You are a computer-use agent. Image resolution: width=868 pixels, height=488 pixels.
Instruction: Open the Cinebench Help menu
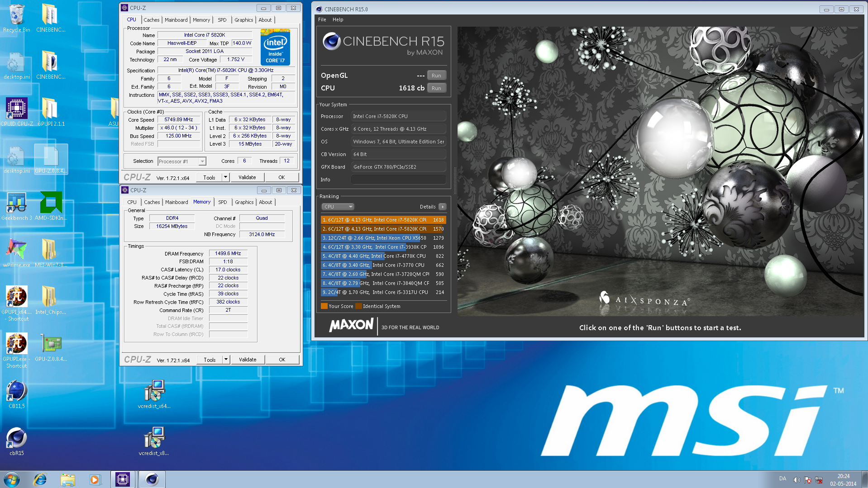[x=338, y=19]
